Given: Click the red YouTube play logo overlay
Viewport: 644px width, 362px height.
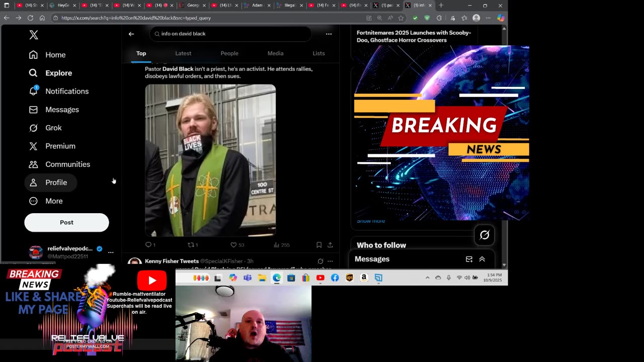Looking at the screenshot, I should click(x=152, y=281).
